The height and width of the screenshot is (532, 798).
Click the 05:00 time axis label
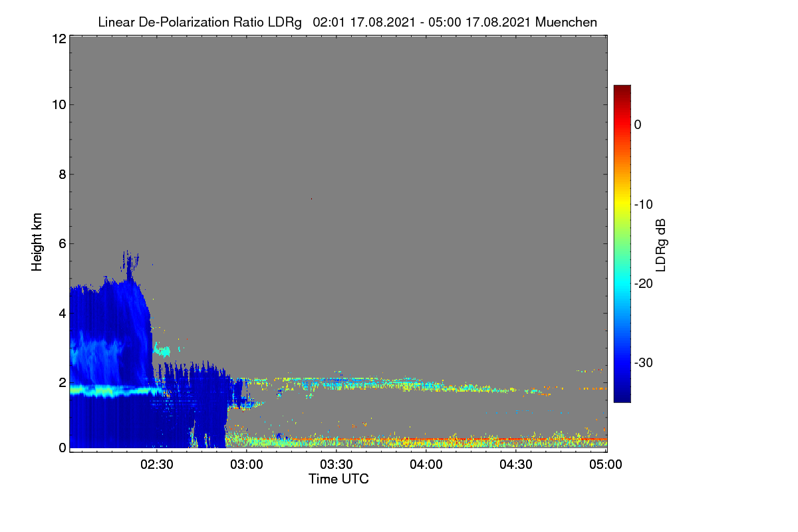pos(606,465)
